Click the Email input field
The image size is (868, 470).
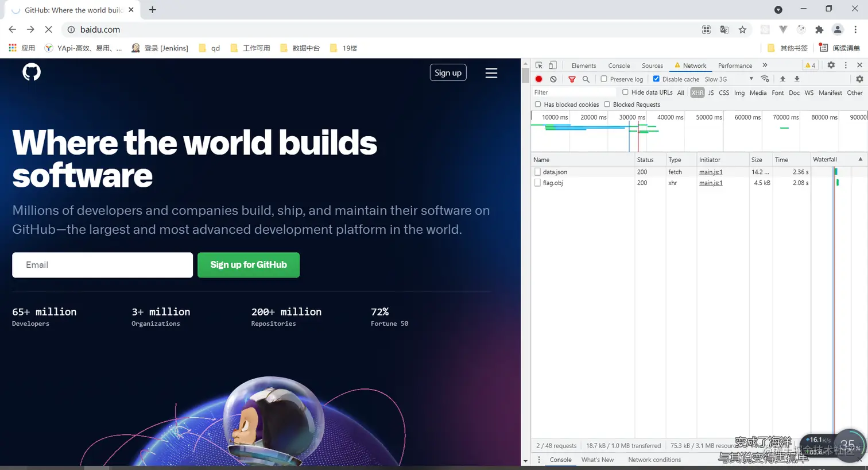pyautogui.click(x=103, y=265)
